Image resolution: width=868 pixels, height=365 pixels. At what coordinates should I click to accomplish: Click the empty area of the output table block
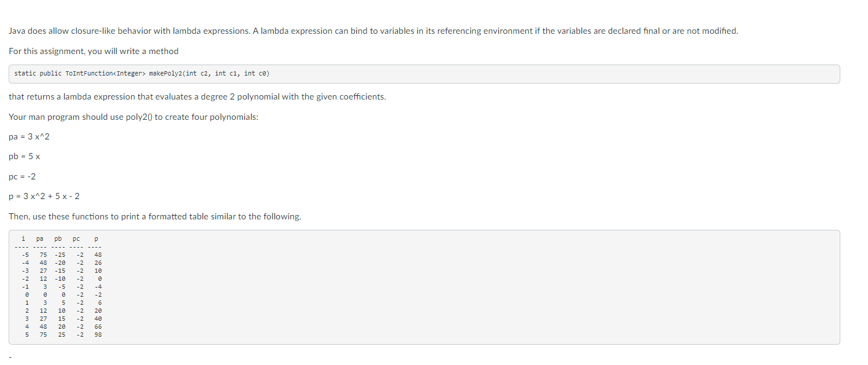pos(468,287)
